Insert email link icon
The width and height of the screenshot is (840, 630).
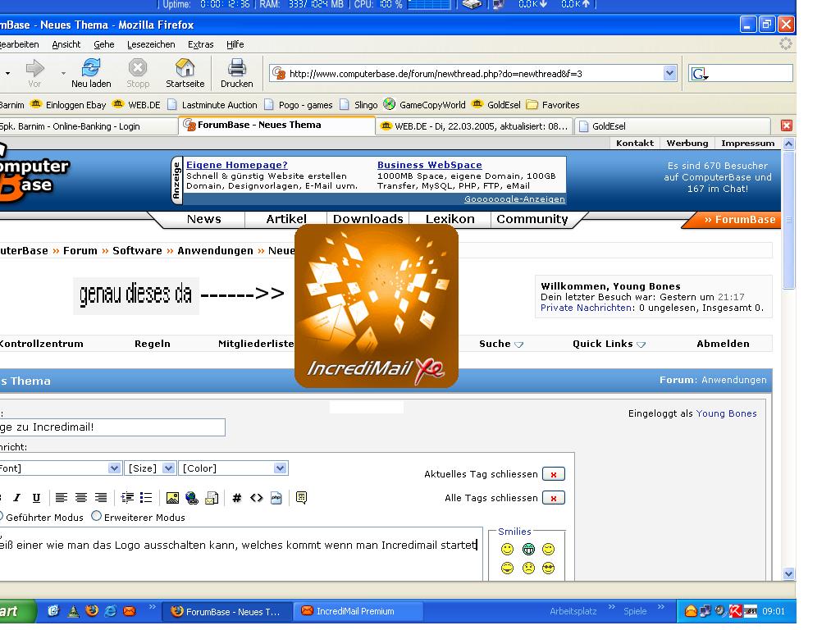point(212,498)
